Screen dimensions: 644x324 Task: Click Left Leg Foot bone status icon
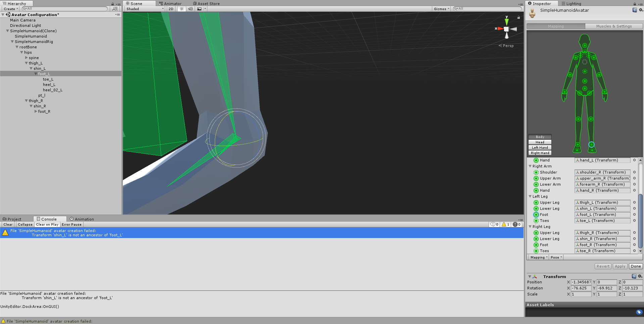536,215
